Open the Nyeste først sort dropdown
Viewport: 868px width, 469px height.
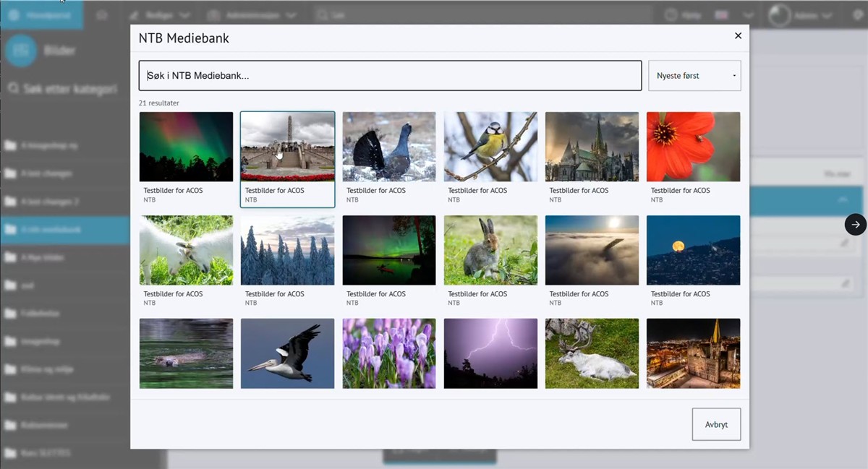(694, 75)
